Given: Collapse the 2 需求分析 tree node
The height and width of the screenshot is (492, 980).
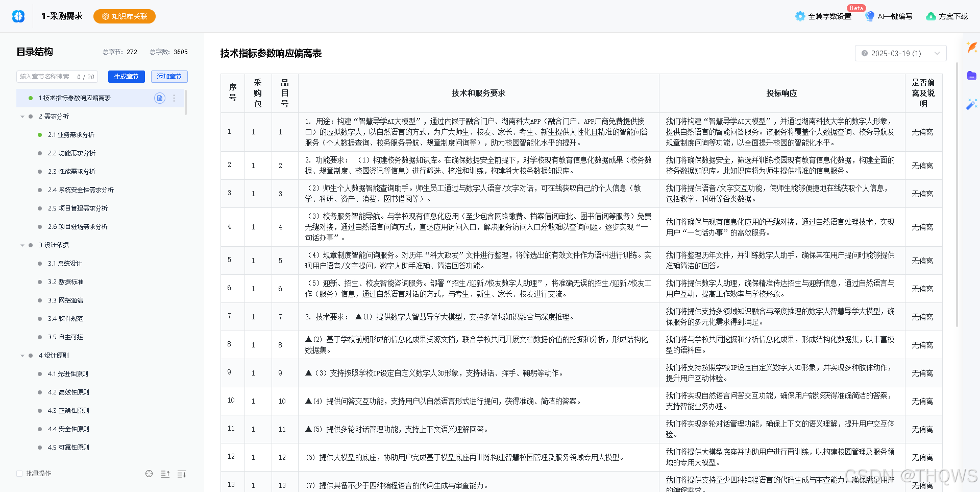Looking at the screenshot, I should coord(22,116).
